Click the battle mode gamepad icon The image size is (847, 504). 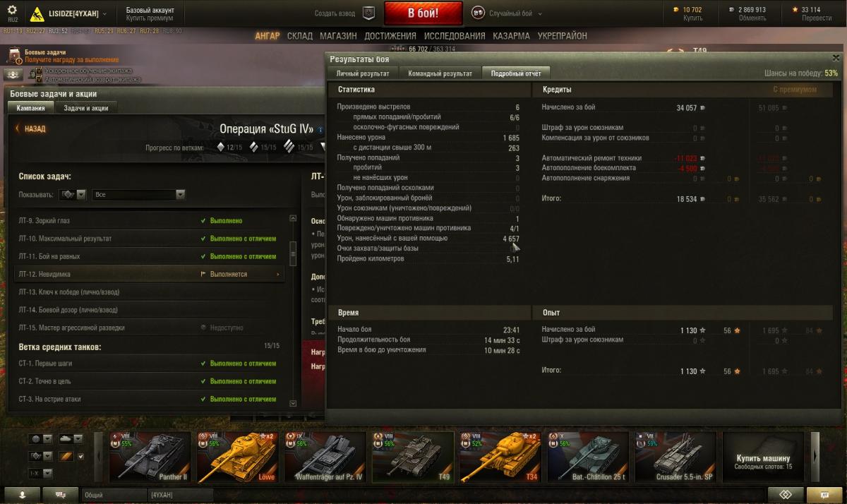478,13
